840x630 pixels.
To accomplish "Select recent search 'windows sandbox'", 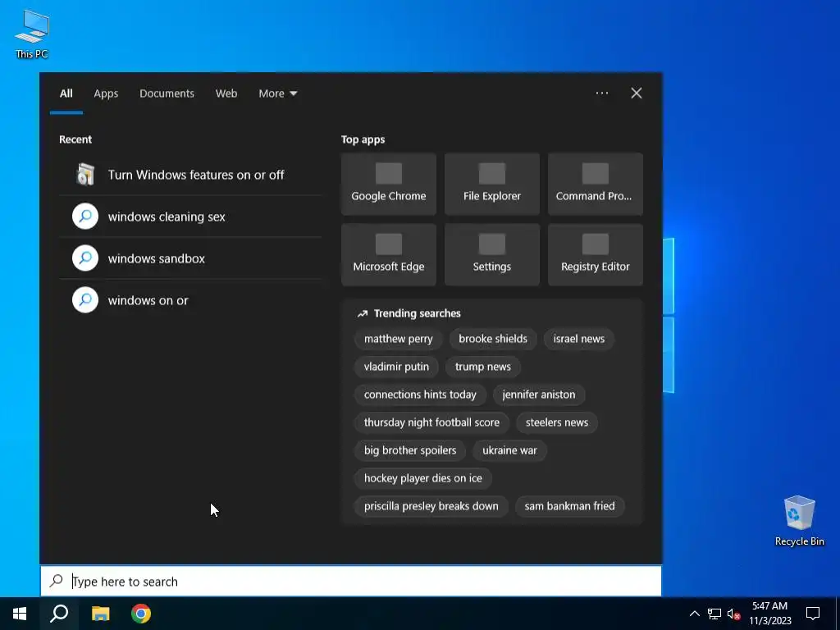I will pos(190,258).
